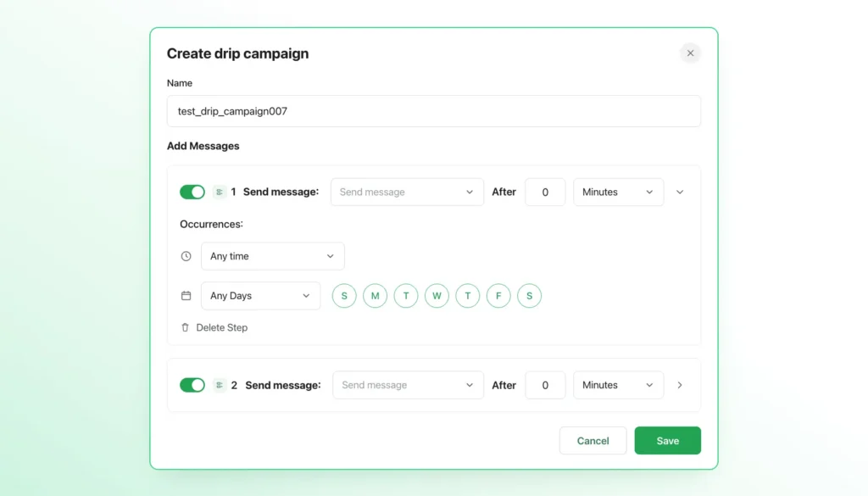Open step 1 Send message dropdown
The width and height of the screenshot is (868, 496).
coord(407,192)
